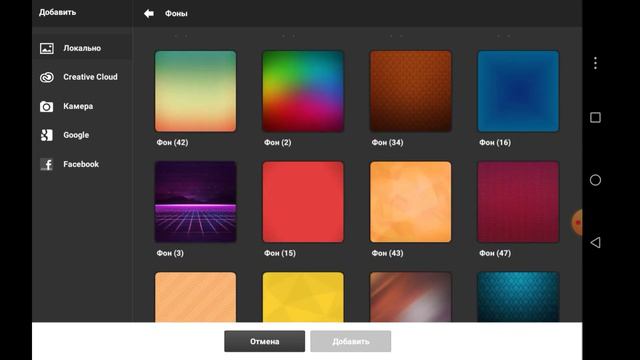Select the Фон (43) orange background
The width and height of the screenshot is (640, 360).
(411, 202)
